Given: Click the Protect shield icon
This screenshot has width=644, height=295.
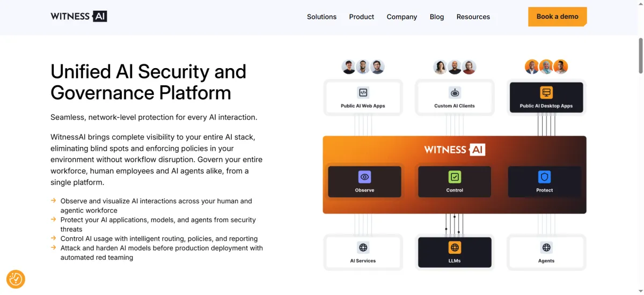Looking at the screenshot, I should pyautogui.click(x=544, y=176).
